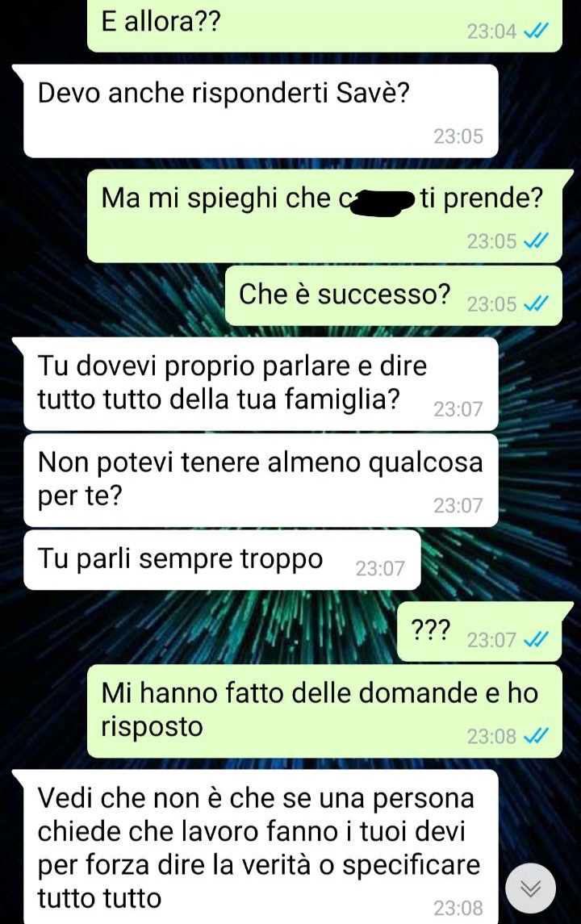Tap the 23:08 timestamp on the last received message
The height and width of the screenshot is (924, 581).
pyautogui.click(x=458, y=908)
